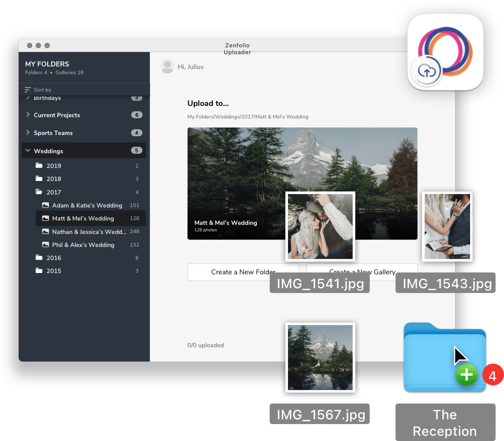
Task: Click gallery icon beside Adam & Katie's Wedding
Action: click(x=46, y=205)
